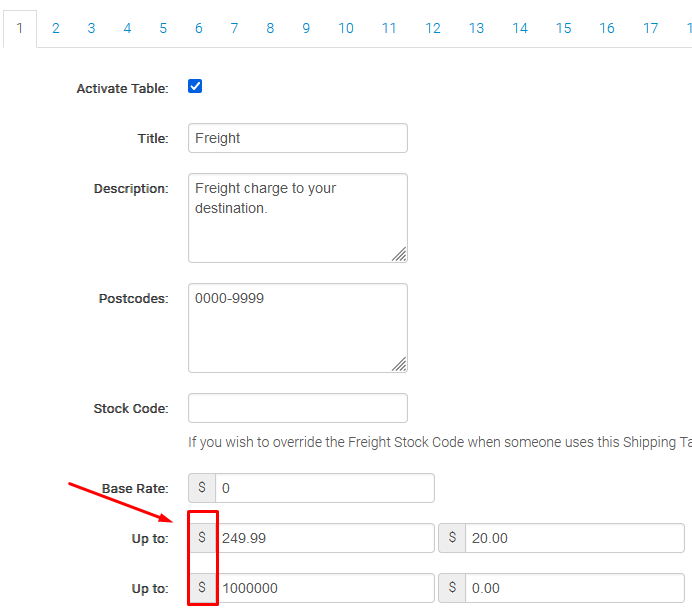
Task: Open shipping table tab 10
Action: pyautogui.click(x=345, y=28)
